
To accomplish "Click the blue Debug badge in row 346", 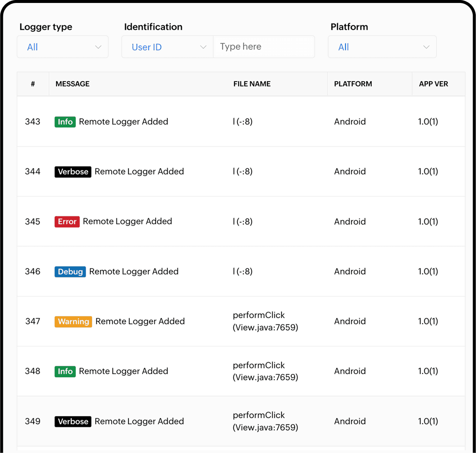I will tap(70, 272).
